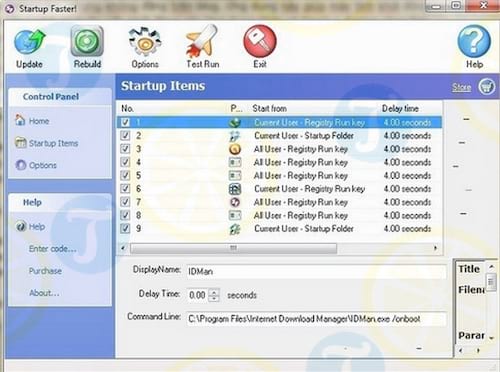Click the program icon for item 7
500x372 pixels.
tap(235, 202)
